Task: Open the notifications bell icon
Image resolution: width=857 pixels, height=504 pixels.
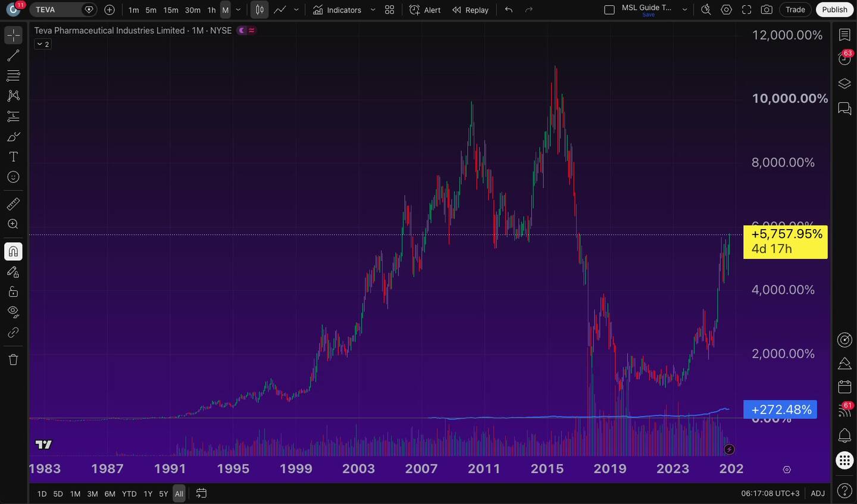Action: tap(845, 435)
